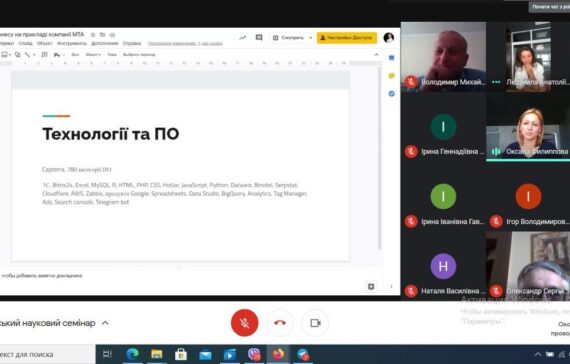570x364 pixels.
Task: Open dropdown arrow next to Смотреть
Action: tap(310, 38)
